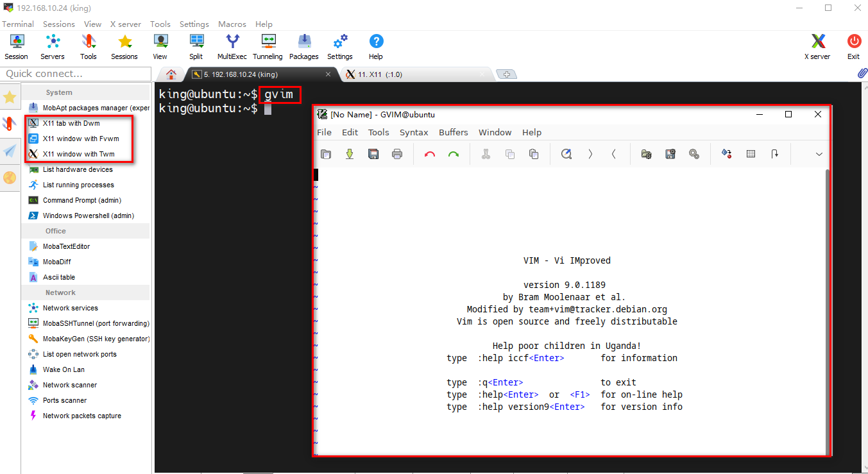The image size is (868, 474).
Task: Open GVIM Window menu
Action: pyautogui.click(x=495, y=132)
